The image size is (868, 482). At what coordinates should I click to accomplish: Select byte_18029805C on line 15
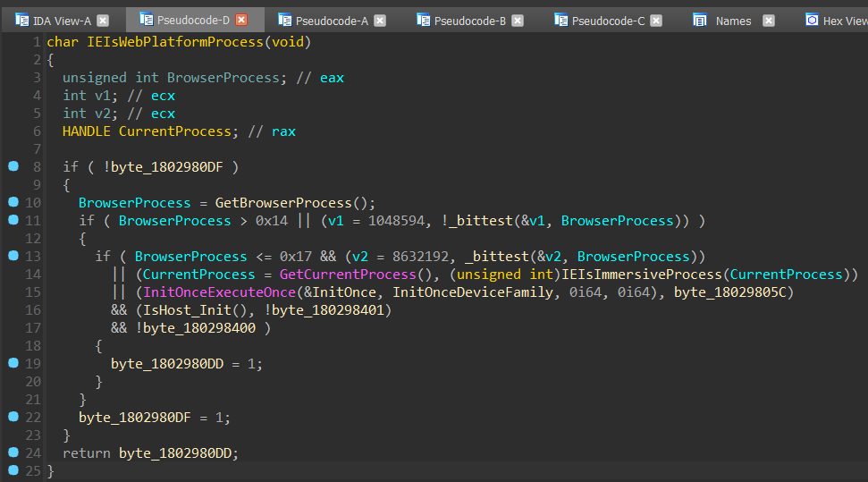tap(729, 292)
